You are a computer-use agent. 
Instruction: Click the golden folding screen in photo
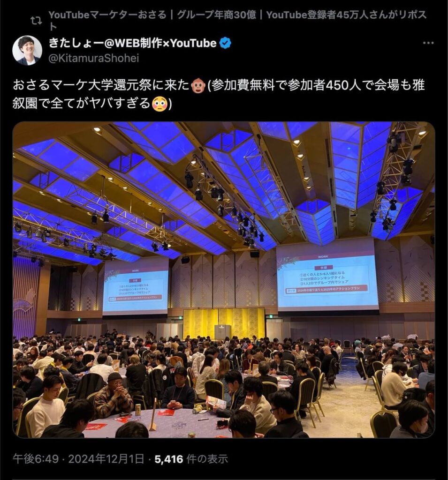224,324
